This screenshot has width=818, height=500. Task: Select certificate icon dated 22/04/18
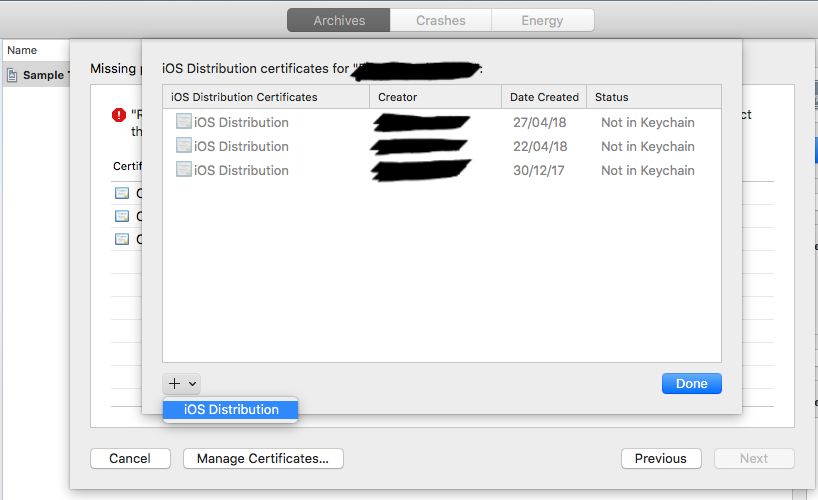coord(184,146)
